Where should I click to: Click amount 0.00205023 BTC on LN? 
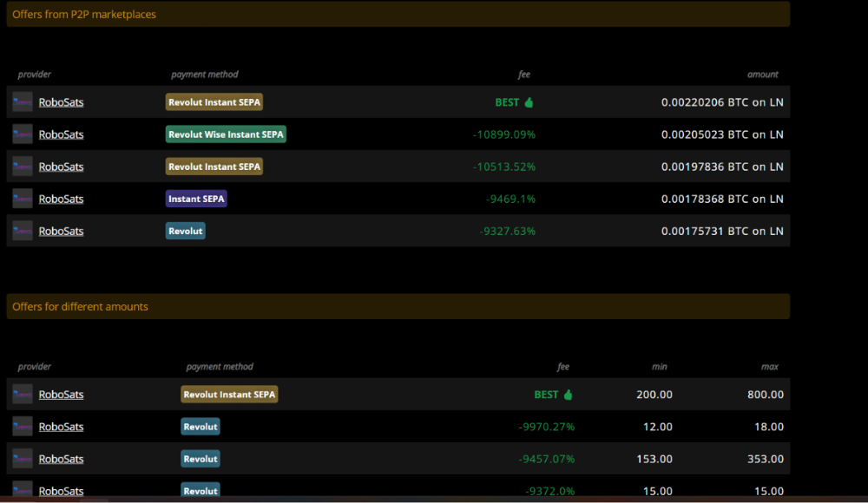(722, 134)
